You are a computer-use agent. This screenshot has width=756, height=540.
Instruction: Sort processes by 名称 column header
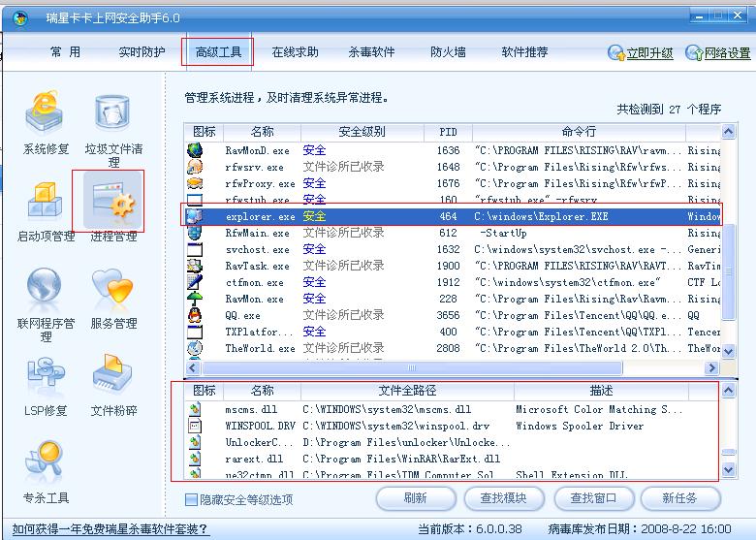click(x=262, y=132)
